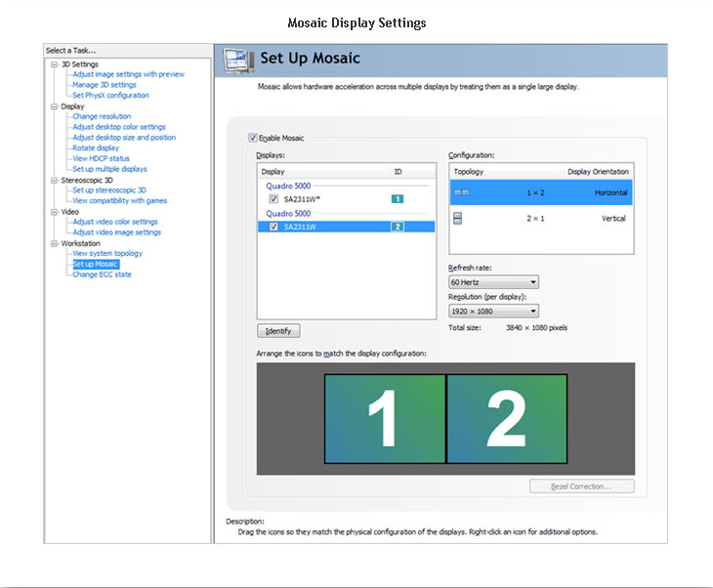The image size is (713, 588).
Task: Toggle the Enable Mosaic checkbox
Action: point(254,139)
